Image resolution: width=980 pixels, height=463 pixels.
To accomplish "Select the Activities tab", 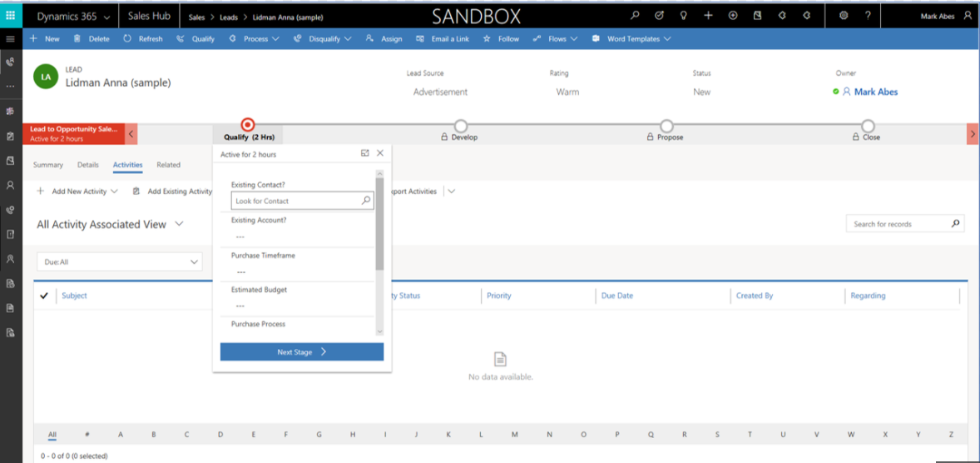I will point(127,165).
